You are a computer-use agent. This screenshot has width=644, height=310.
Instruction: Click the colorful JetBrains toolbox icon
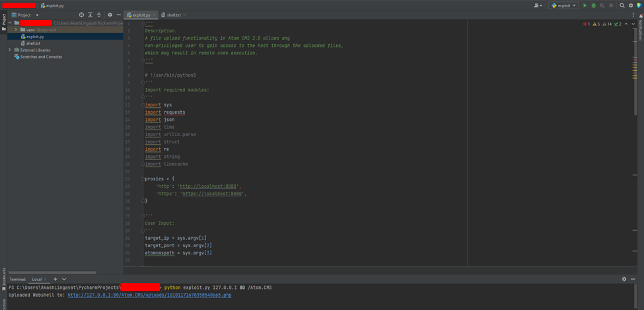pyautogui.click(x=639, y=5)
